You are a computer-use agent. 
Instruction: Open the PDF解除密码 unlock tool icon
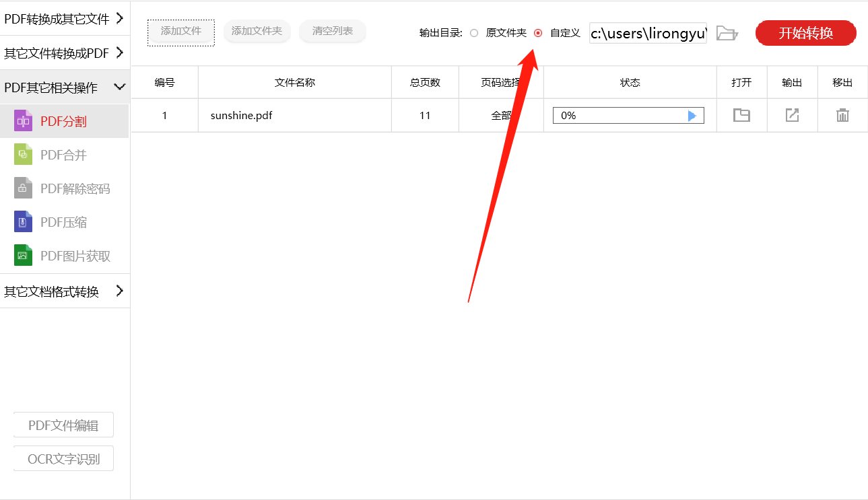[22, 188]
